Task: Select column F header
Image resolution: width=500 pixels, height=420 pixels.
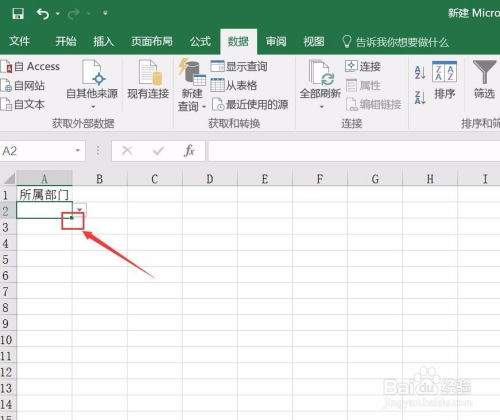Action: [320, 179]
